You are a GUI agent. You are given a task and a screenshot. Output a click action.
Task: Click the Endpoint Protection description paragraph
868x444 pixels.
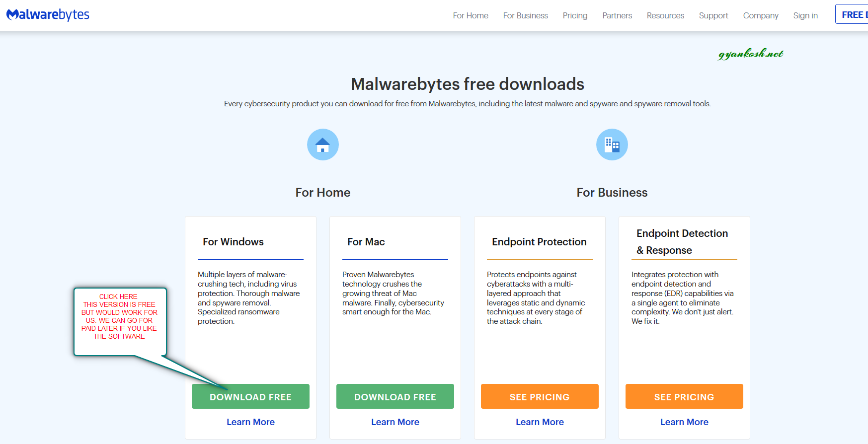[x=536, y=298]
